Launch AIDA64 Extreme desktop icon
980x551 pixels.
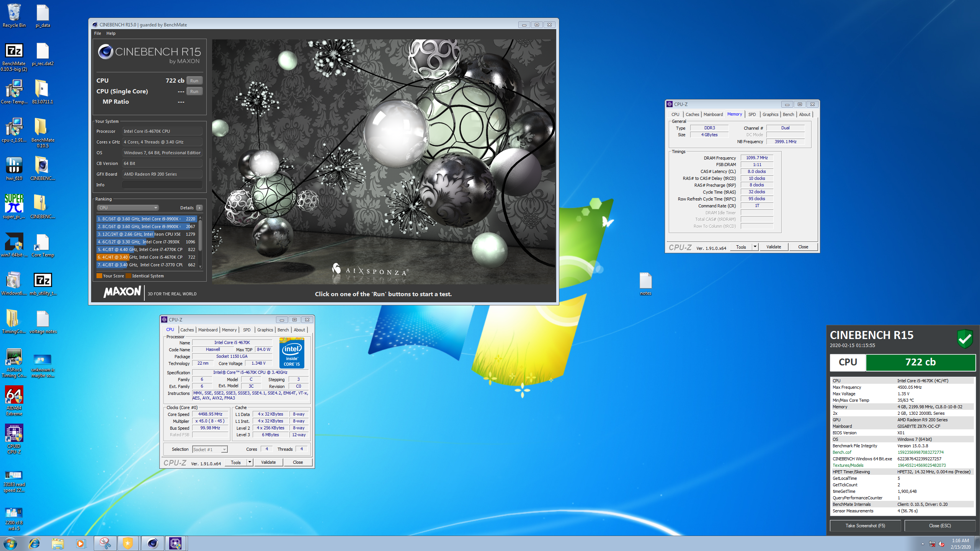pos(14,401)
